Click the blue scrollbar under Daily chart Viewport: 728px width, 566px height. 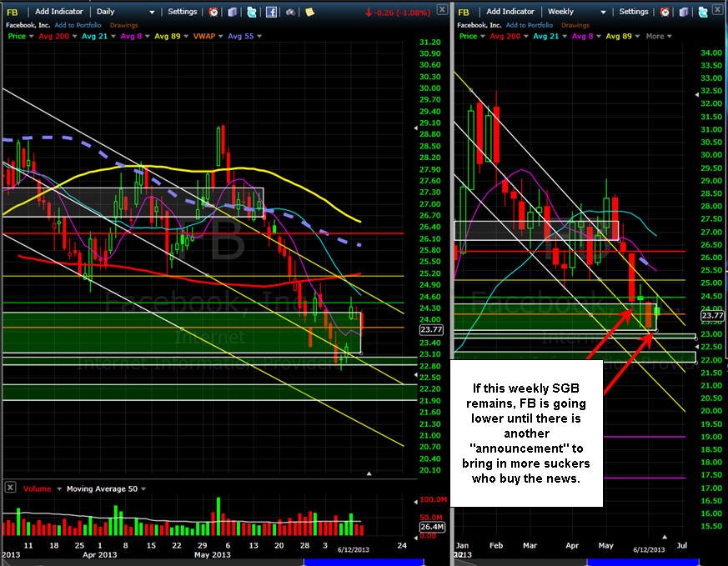point(363,563)
